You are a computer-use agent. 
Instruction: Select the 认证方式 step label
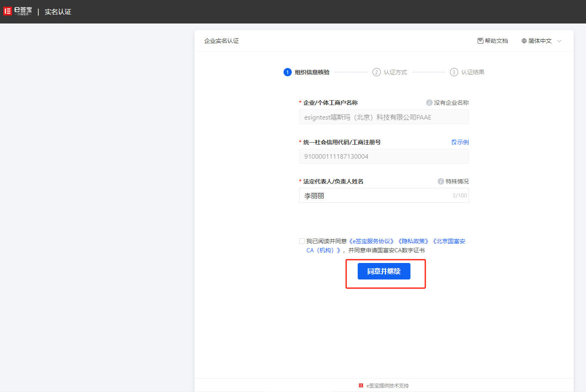395,72
